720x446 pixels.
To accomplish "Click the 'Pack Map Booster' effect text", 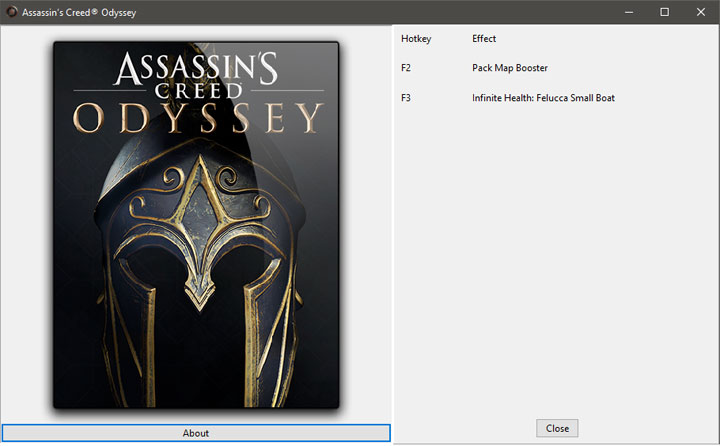I will pos(510,68).
